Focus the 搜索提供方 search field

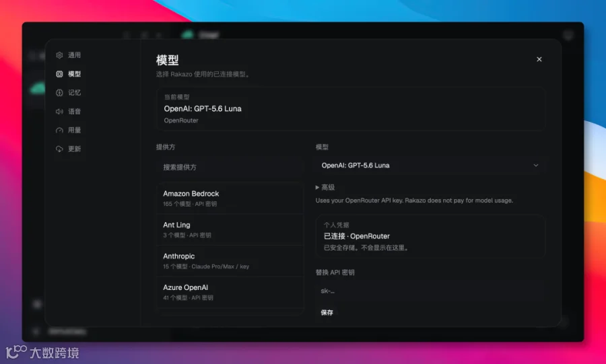point(230,167)
